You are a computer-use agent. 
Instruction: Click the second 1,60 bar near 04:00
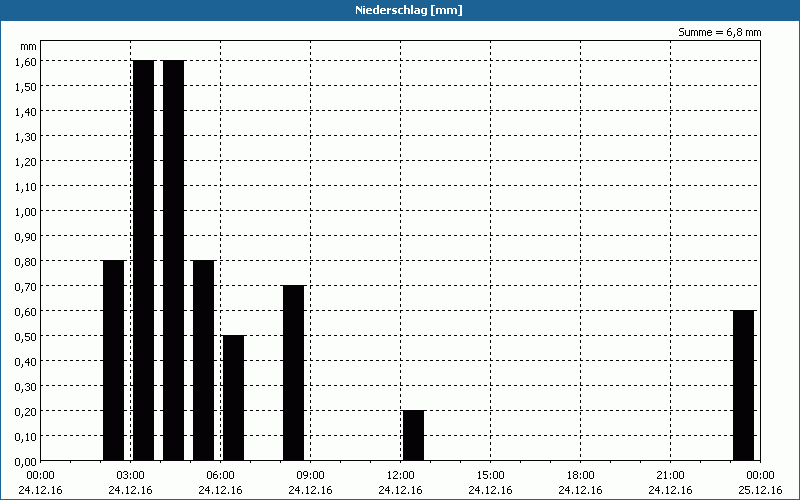[x=173, y=261]
